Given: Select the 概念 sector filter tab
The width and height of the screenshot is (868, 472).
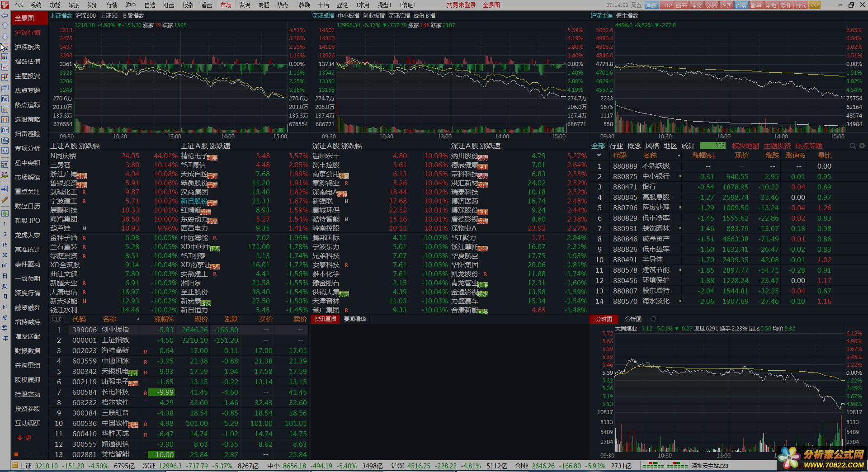Looking at the screenshot, I should click(634, 146).
